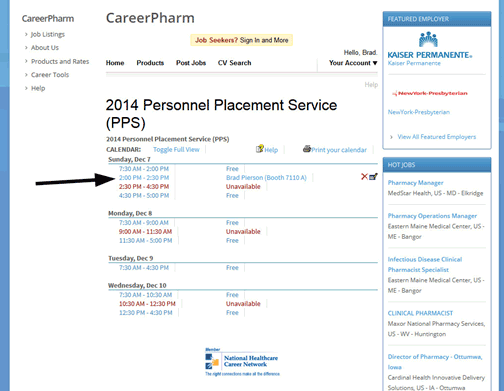Open Brad Pierson Booth 7110 A appointment
The width and height of the screenshot is (504, 391).
266,178
